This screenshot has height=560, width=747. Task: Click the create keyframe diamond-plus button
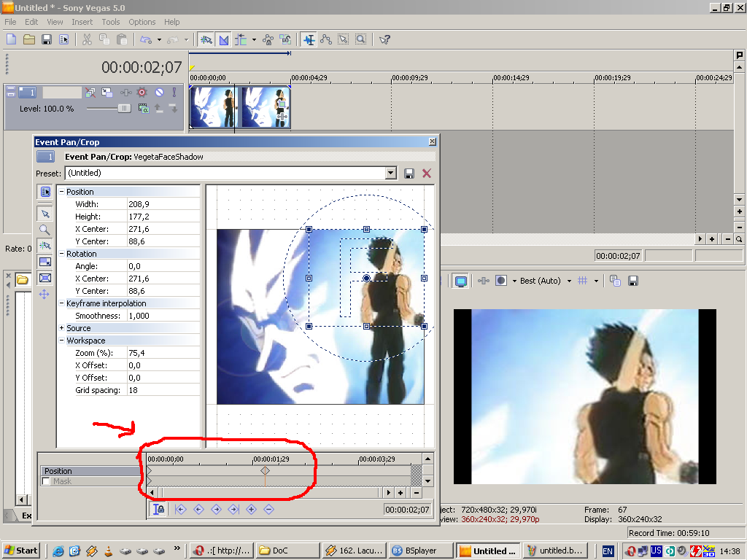tap(251, 510)
